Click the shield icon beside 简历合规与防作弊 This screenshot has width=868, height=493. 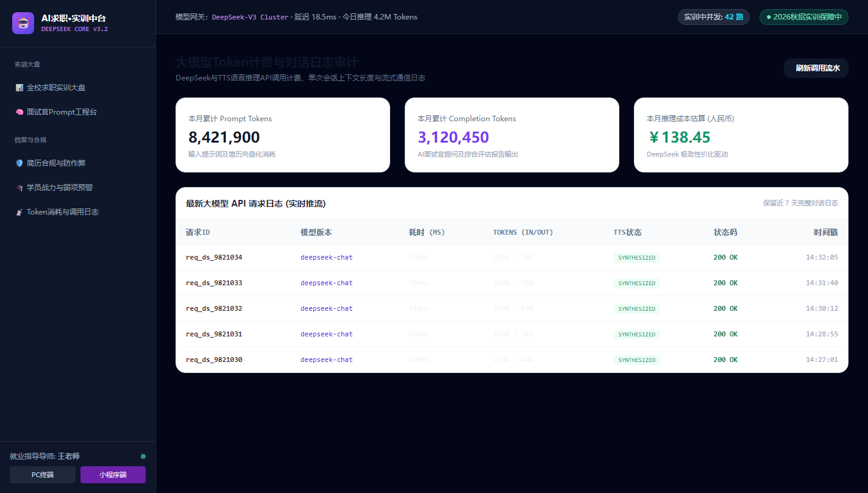pyautogui.click(x=20, y=163)
